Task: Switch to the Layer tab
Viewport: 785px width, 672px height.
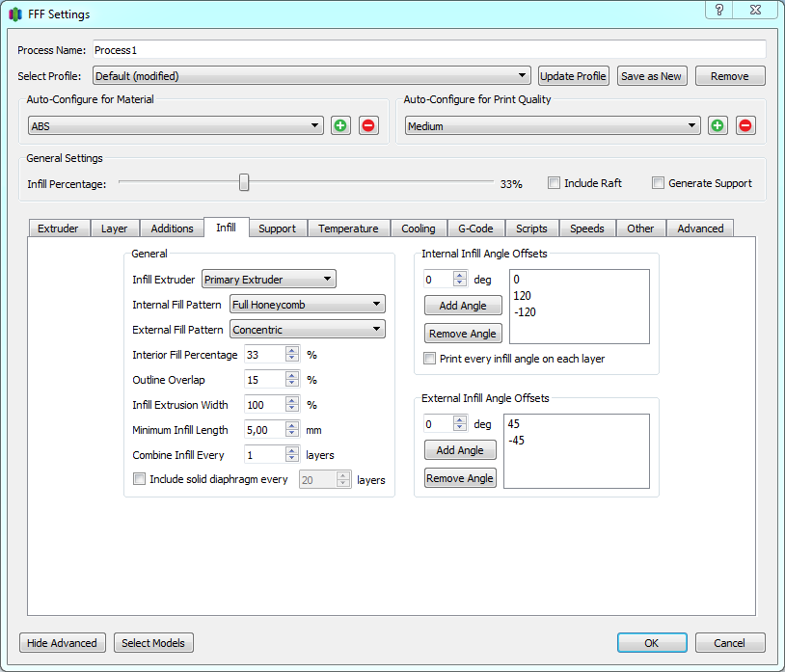Action: [x=114, y=228]
